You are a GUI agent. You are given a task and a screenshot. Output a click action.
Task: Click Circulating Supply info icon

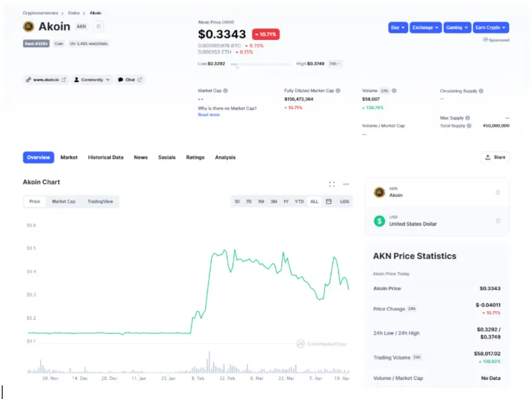coord(481,91)
